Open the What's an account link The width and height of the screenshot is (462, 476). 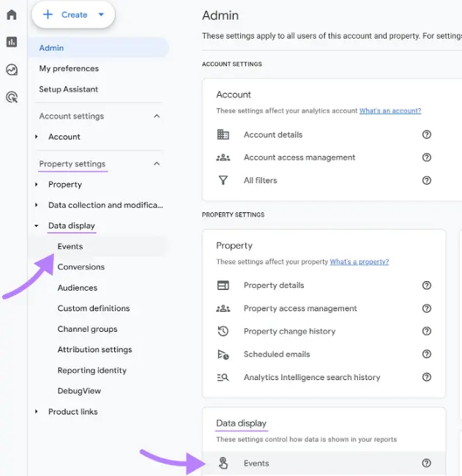[x=390, y=111]
